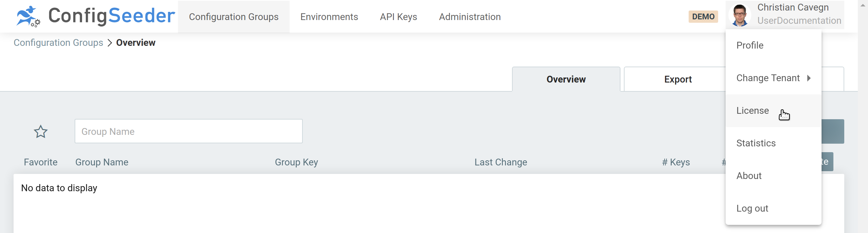Click the user avatar photo
This screenshot has height=233, width=868.
(x=739, y=16)
